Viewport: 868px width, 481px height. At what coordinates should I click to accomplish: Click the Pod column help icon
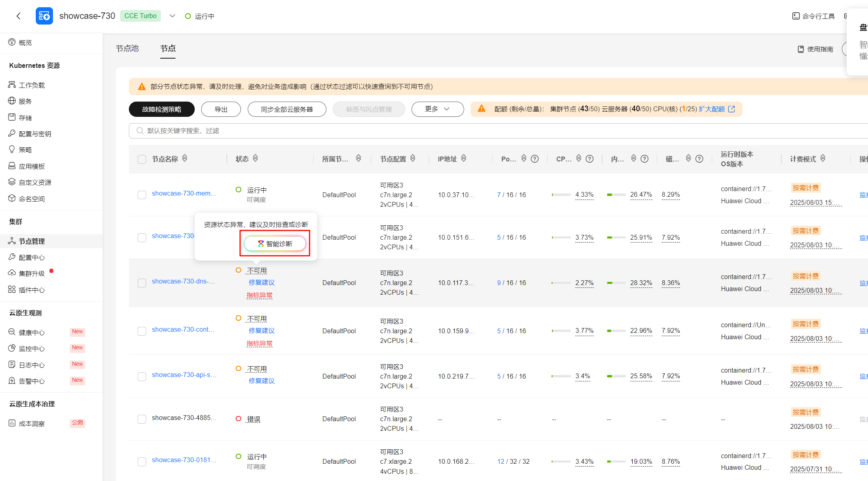pos(535,159)
